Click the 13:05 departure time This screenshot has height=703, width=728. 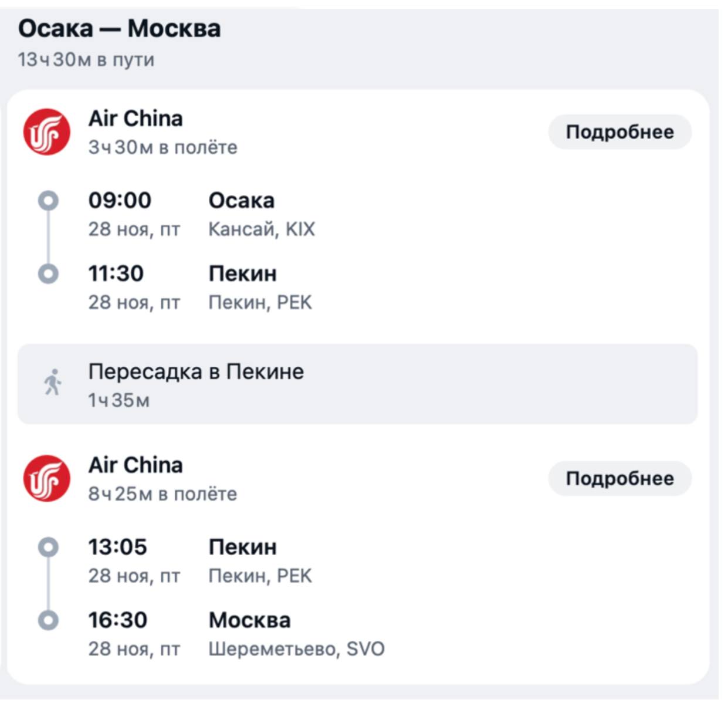(117, 547)
